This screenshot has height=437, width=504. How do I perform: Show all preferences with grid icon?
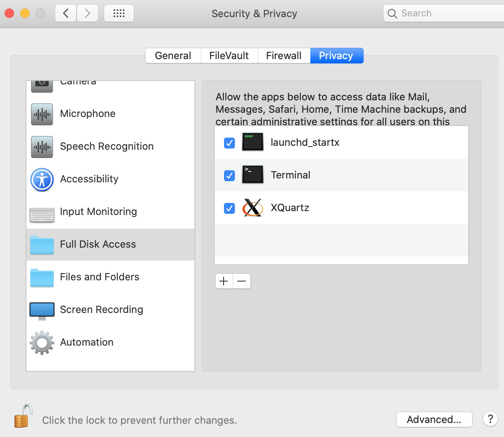coord(119,13)
